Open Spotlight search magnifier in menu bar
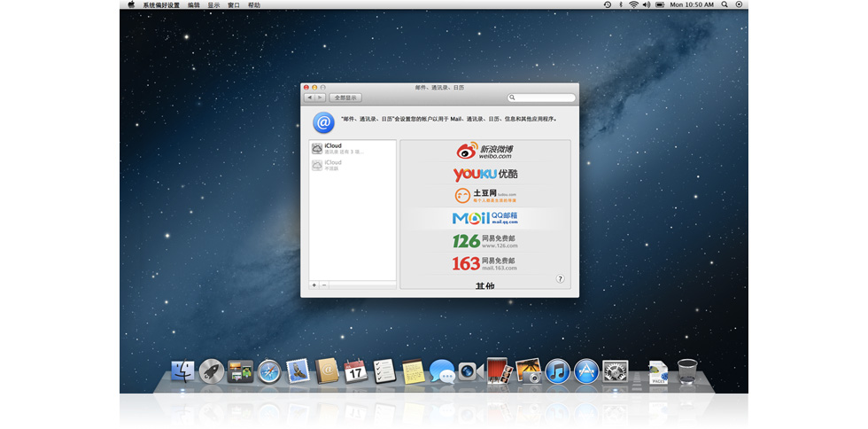The image size is (868, 429). (x=725, y=4)
